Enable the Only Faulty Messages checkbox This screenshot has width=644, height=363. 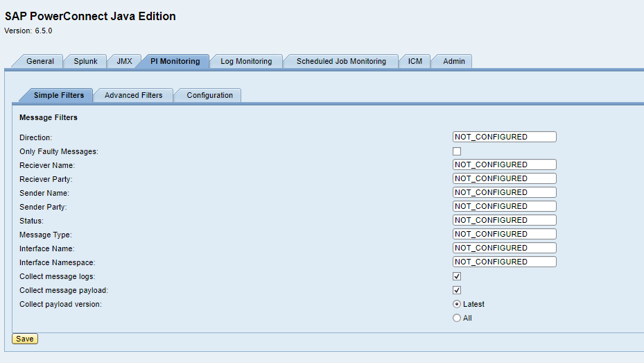tap(457, 151)
